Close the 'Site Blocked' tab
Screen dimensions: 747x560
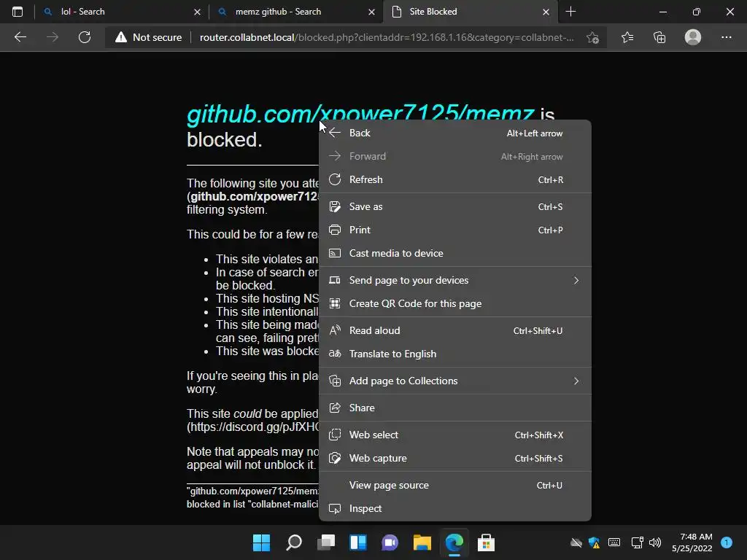546,12
